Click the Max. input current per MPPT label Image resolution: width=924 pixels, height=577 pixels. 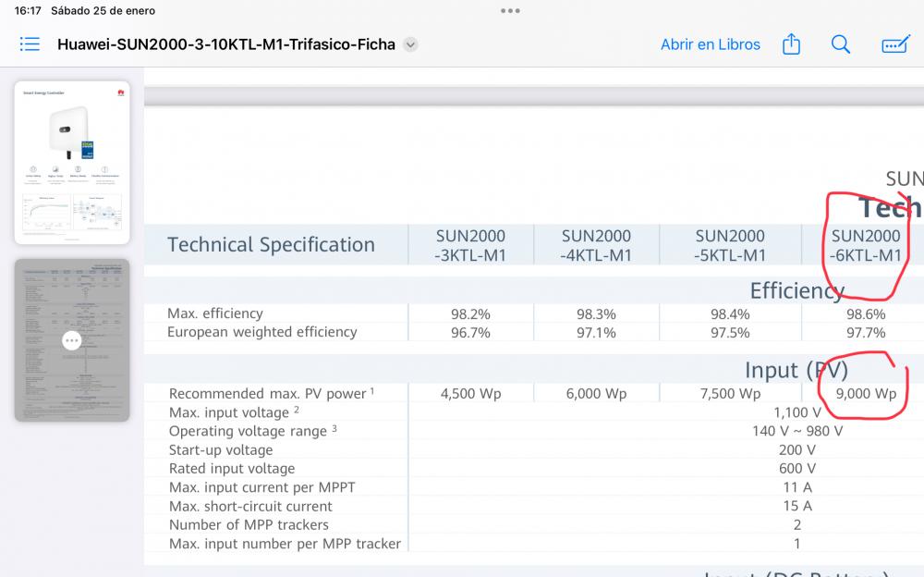pos(261,487)
